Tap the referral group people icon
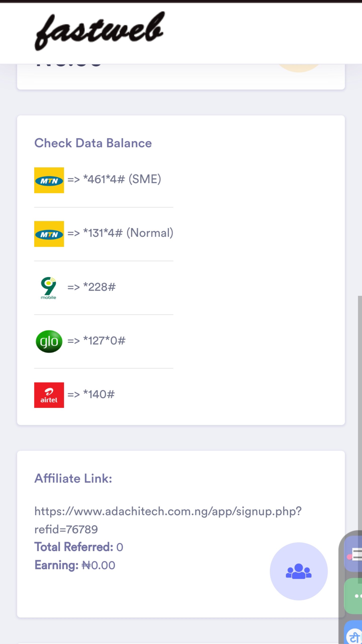The height and width of the screenshot is (644, 362). point(298,571)
